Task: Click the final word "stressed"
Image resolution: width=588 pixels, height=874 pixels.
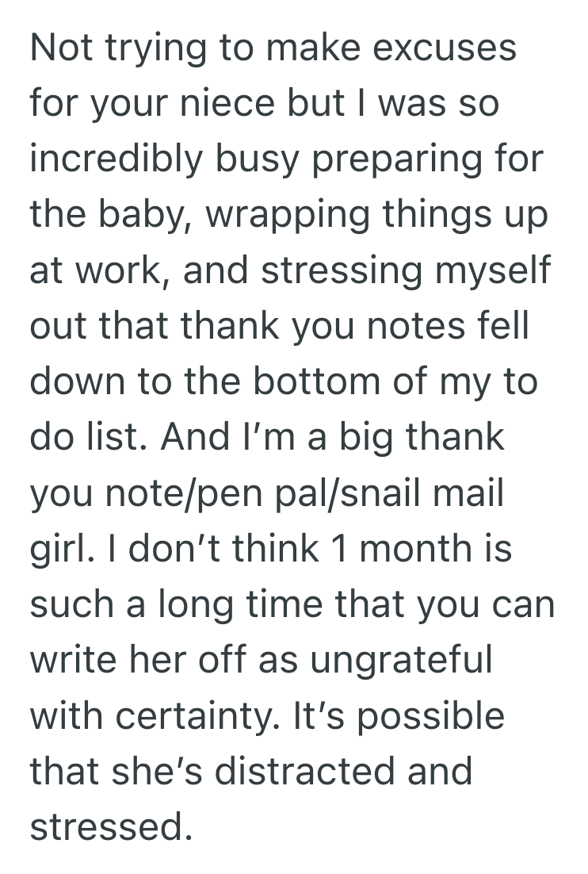Action: pos(111,827)
